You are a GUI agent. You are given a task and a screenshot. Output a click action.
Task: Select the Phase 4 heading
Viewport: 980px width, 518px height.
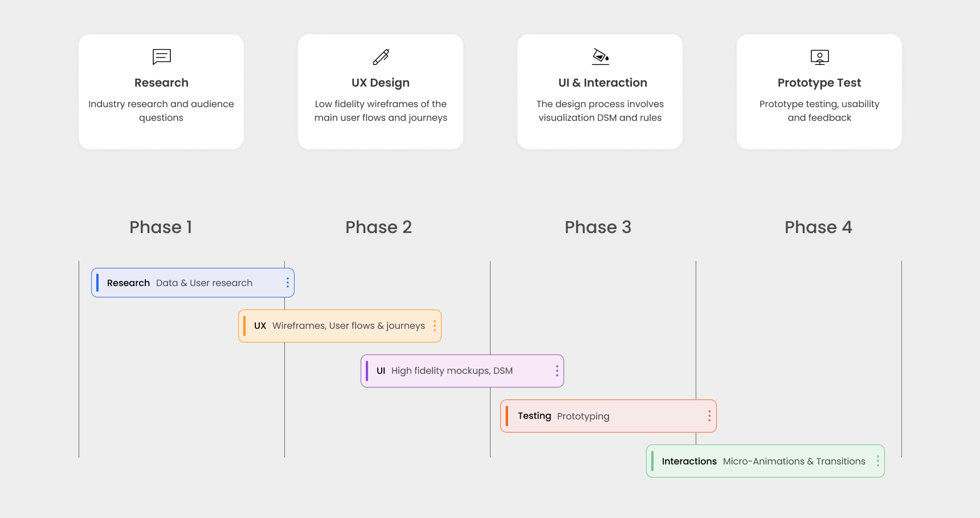pos(818,227)
